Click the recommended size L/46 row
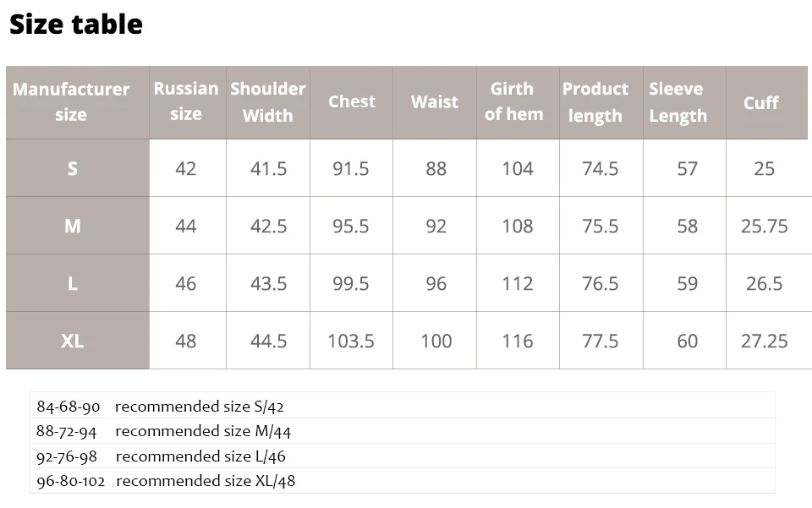The image size is (812, 508). tap(403, 456)
